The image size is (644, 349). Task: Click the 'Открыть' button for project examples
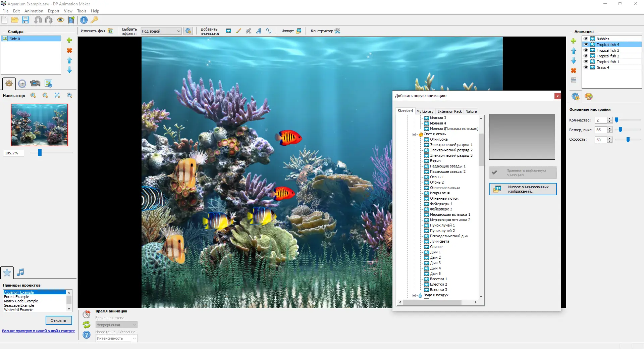pyautogui.click(x=58, y=320)
